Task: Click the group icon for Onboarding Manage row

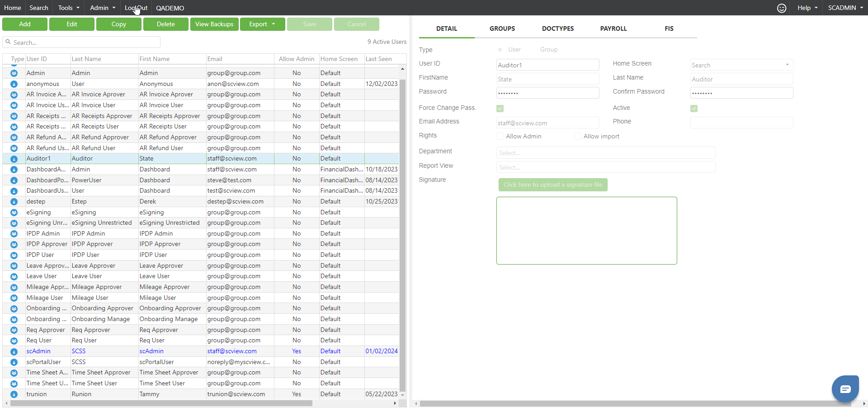Action: click(14, 319)
